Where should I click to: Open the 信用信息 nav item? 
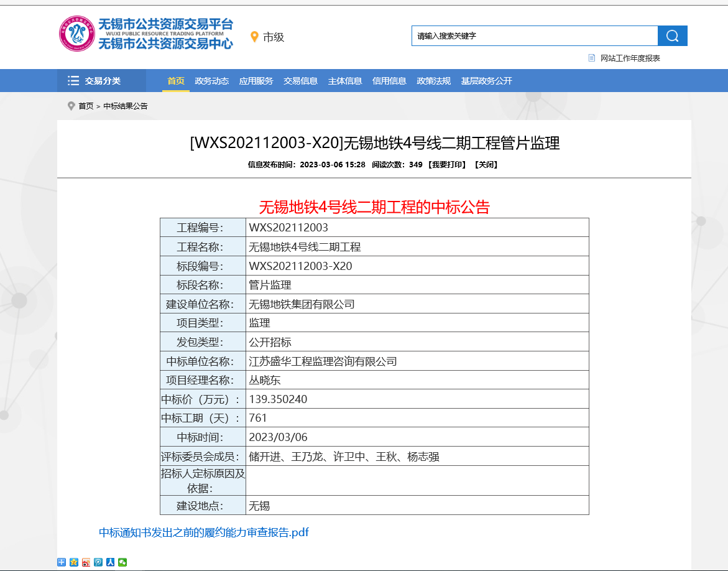click(x=389, y=81)
